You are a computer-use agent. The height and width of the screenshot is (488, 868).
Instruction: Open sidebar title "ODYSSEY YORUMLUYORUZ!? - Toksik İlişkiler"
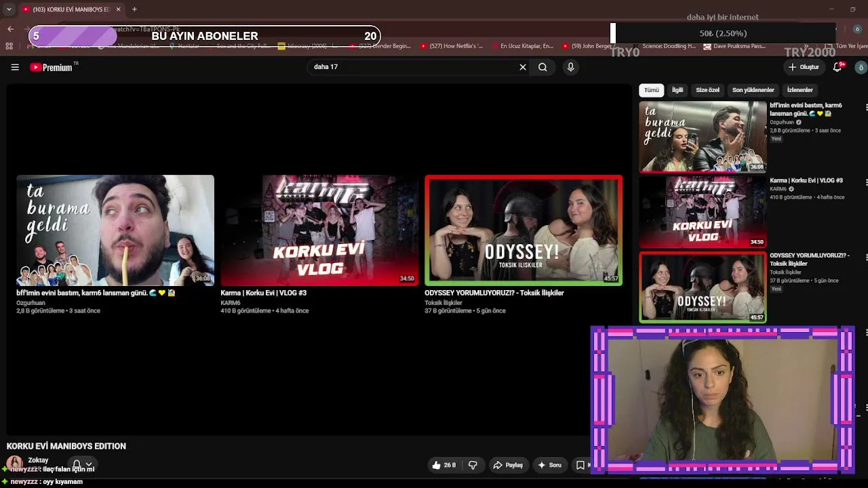tap(810, 260)
